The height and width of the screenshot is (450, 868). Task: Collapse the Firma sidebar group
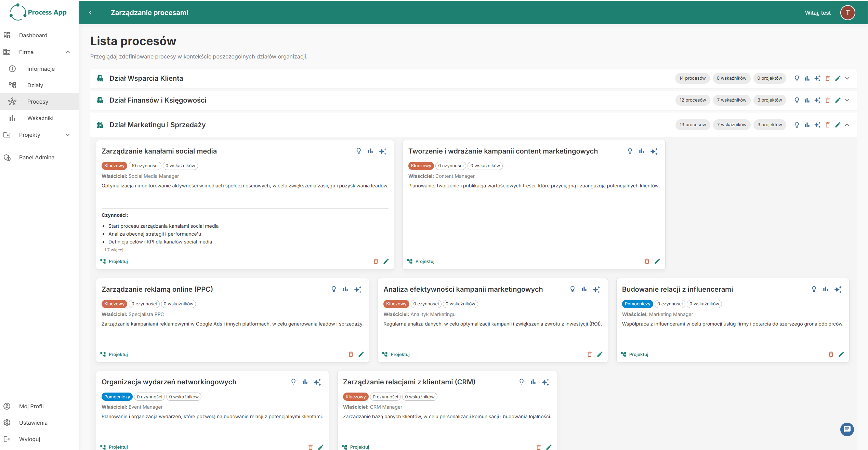pos(68,52)
